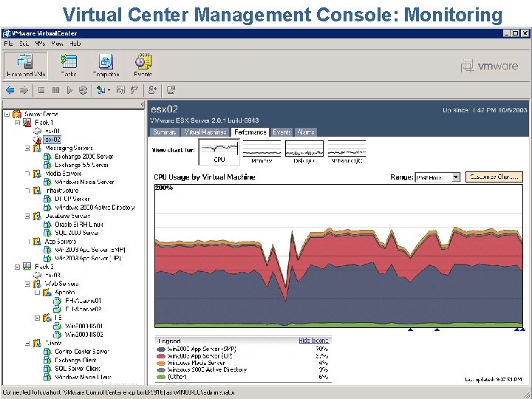The height and width of the screenshot is (399, 532).
Task: Click the (Other) green legend swatch
Action: click(161, 377)
